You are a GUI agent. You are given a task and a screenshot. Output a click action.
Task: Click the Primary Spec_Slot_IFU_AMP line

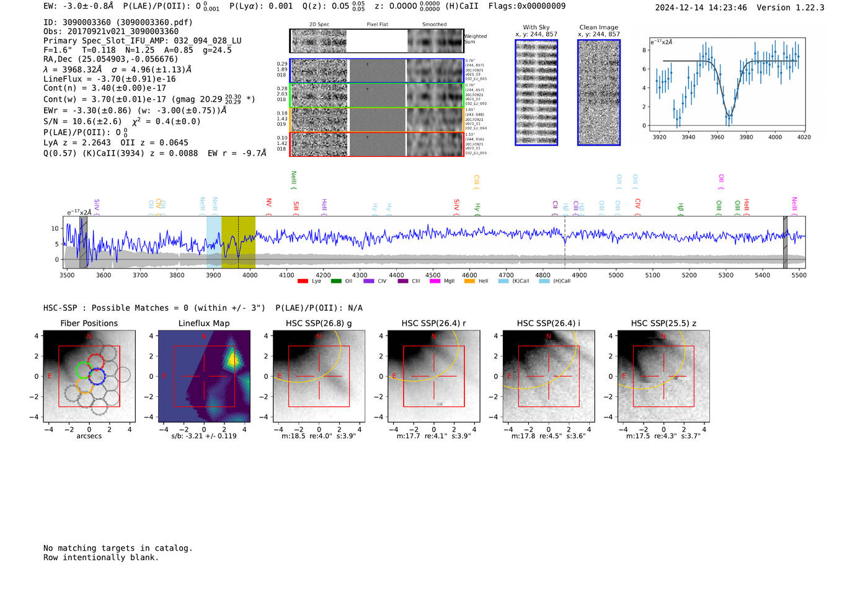(143, 40)
